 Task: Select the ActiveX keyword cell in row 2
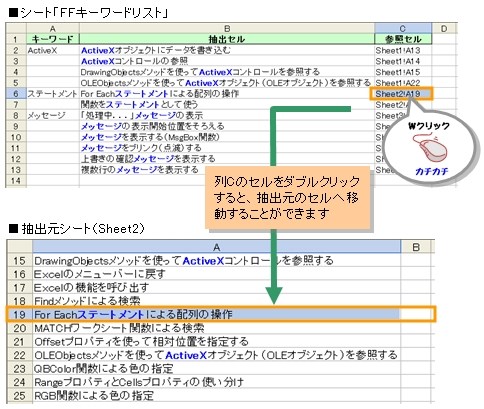53,50
